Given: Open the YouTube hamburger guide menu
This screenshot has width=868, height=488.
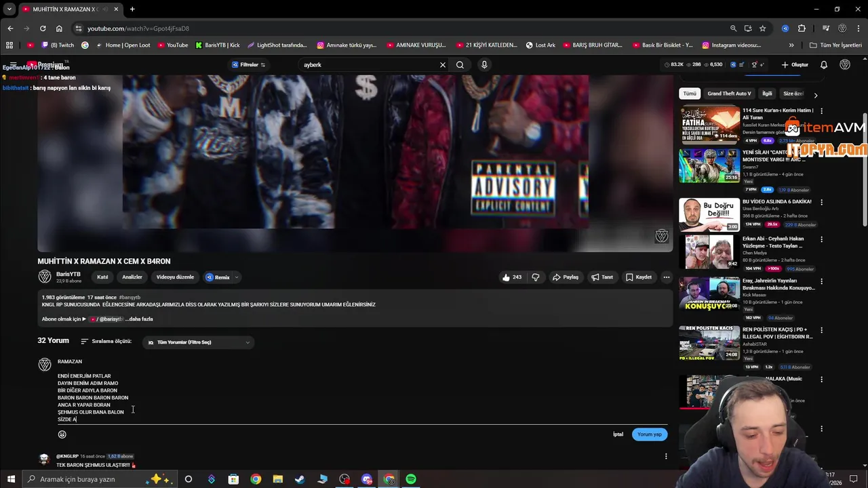Looking at the screenshot, I should (13, 65).
